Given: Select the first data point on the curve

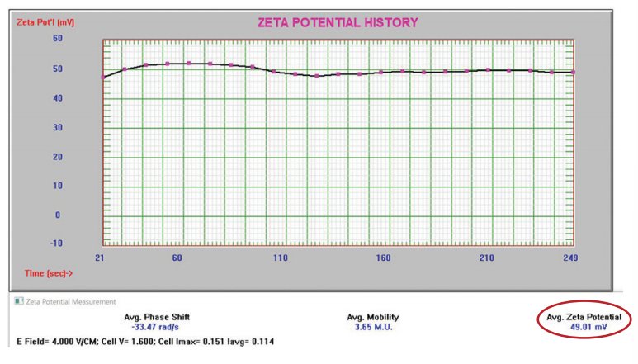Looking at the screenshot, I should (x=103, y=77).
